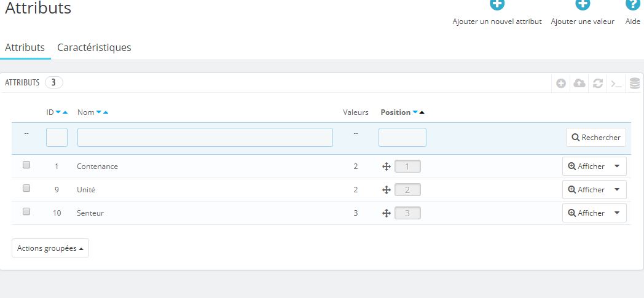644x298 pixels.
Task: Refresh the attributes list with the refresh icon
Action: tap(597, 84)
